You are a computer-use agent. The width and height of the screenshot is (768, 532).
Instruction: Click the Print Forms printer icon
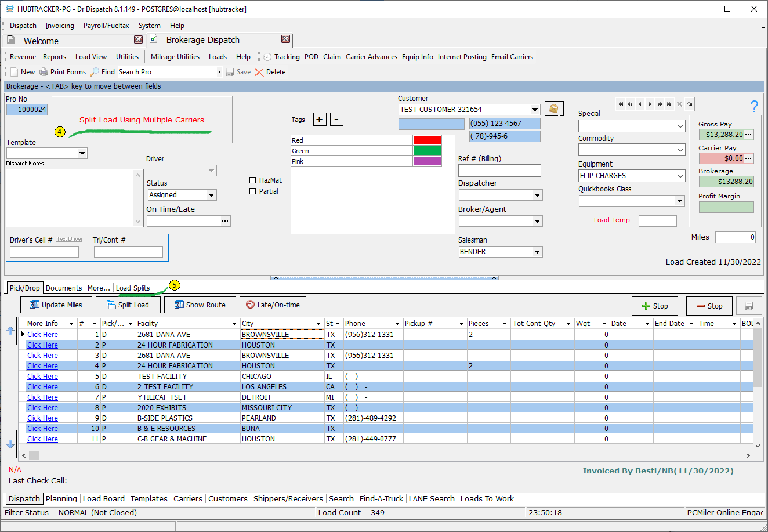pos(44,72)
